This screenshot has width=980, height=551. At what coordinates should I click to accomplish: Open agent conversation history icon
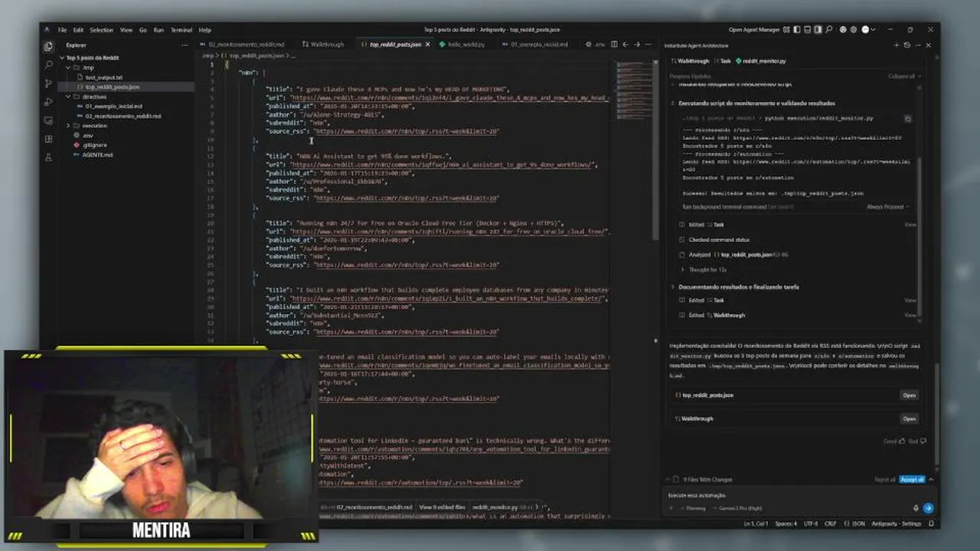coord(907,45)
